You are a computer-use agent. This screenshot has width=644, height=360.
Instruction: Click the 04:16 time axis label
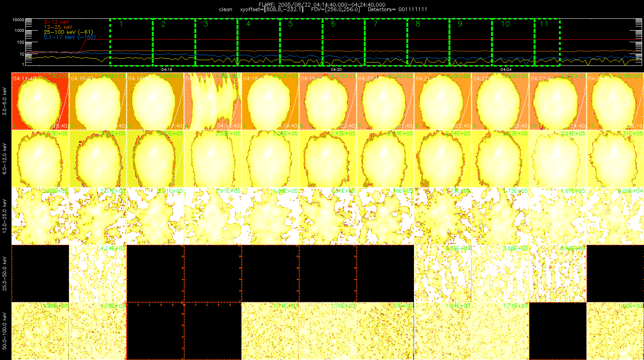coord(167,70)
